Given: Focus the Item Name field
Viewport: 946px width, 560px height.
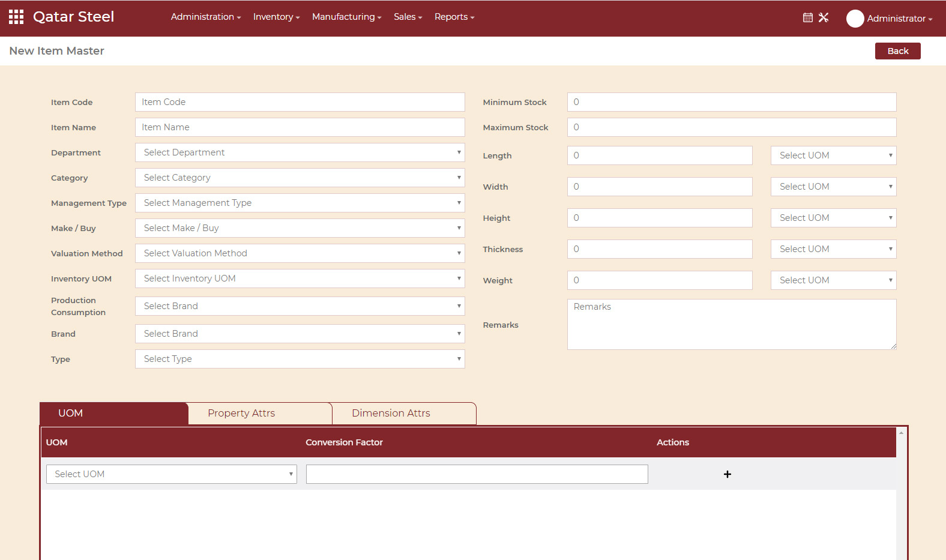Looking at the screenshot, I should pyautogui.click(x=300, y=127).
